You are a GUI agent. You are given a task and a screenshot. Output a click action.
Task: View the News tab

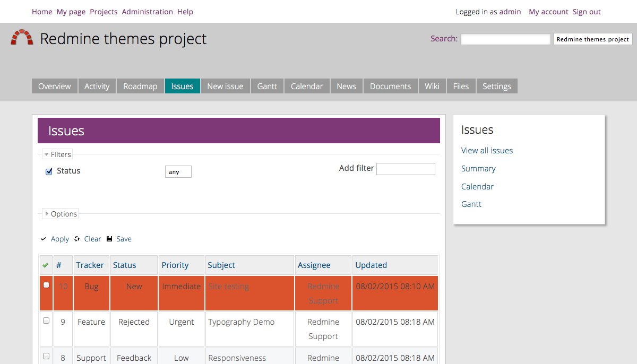pyautogui.click(x=347, y=86)
